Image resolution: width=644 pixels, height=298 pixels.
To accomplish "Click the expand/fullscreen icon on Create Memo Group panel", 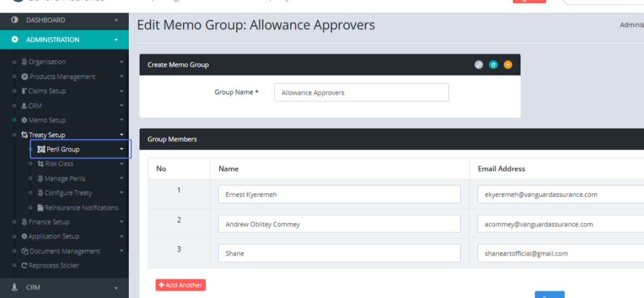I will tap(479, 65).
